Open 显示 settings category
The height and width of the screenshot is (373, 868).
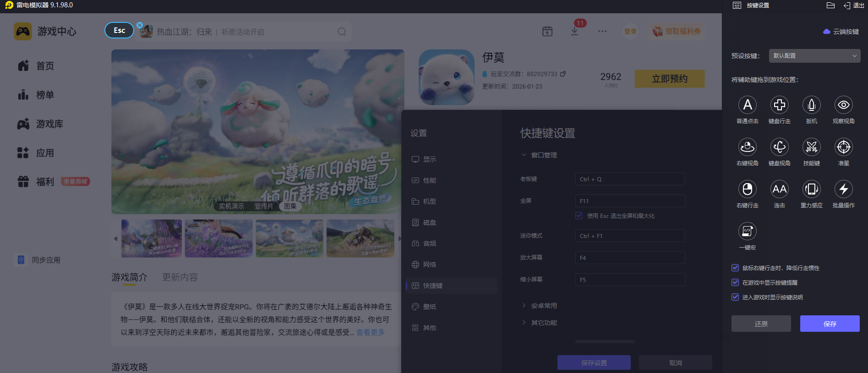click(452, 159)
